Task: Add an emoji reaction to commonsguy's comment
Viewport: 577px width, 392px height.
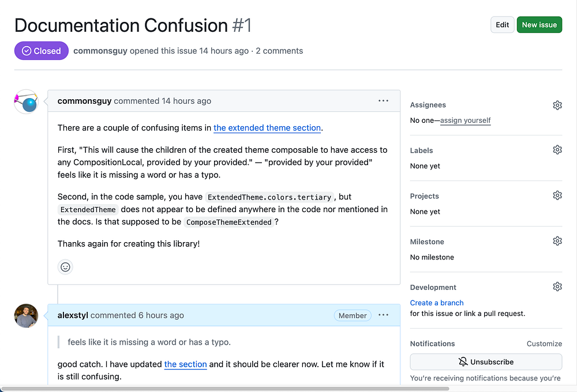Action: point(65,267)
